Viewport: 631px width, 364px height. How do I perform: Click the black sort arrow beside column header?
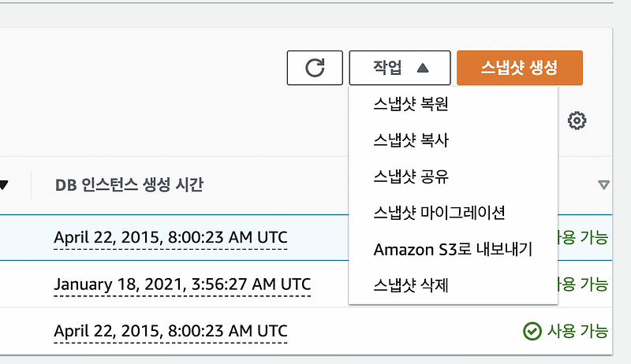pyautogui.click(x=3, y=185)
